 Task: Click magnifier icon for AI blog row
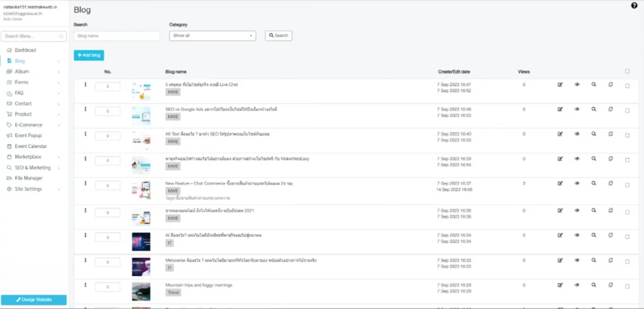[x=594, y=235]
